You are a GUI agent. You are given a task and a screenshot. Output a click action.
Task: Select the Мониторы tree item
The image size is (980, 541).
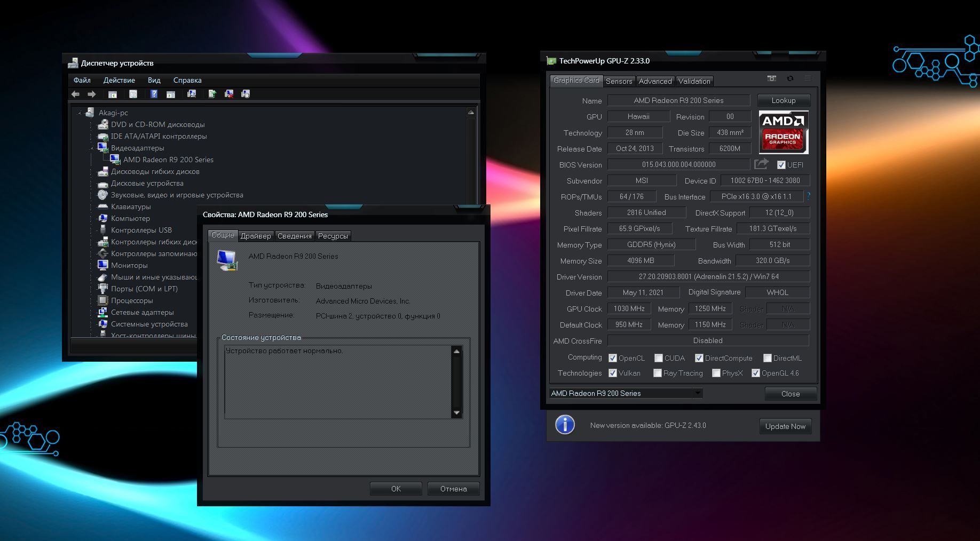point(129,265)
